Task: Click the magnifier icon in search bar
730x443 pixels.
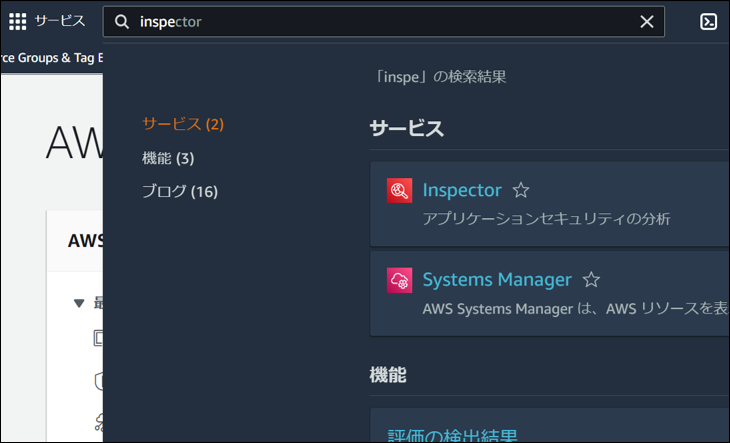Action: pyautogui.click(x=122, y=22)
